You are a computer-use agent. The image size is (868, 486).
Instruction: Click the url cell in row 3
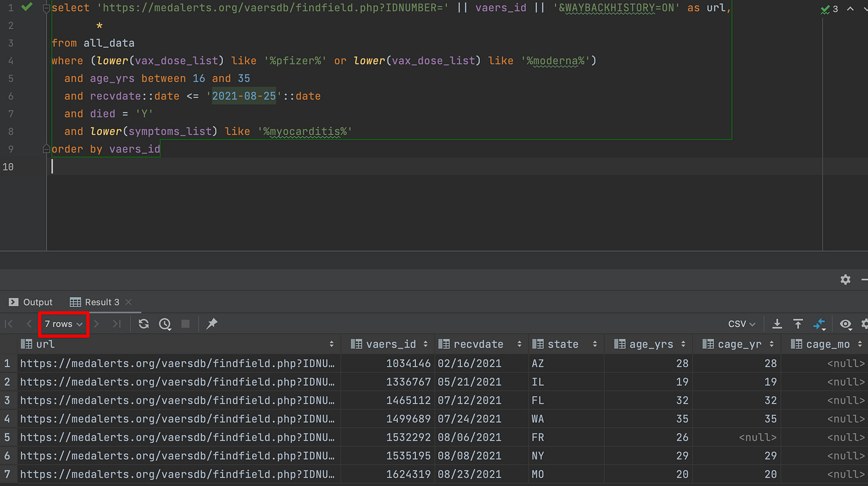[179, 400]
